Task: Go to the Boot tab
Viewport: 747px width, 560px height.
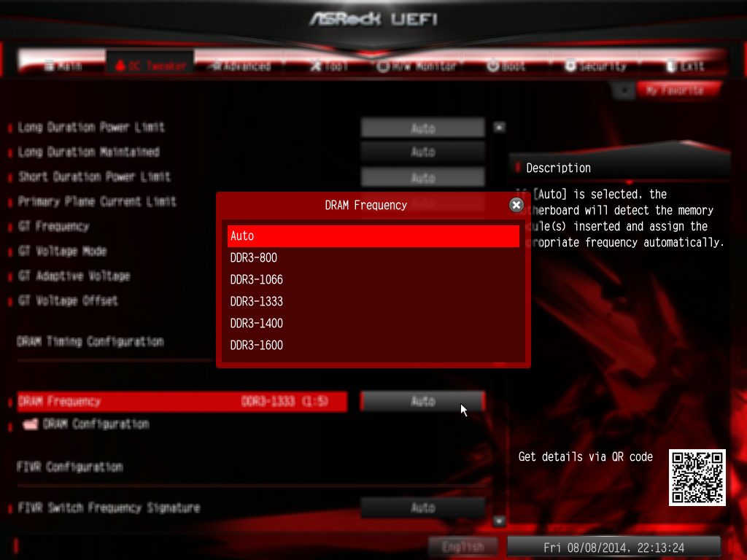Action: click(x=506, y=66)
